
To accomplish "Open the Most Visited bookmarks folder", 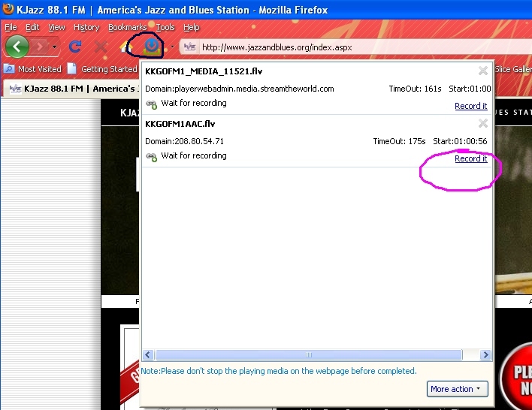I will coord(32,69).
